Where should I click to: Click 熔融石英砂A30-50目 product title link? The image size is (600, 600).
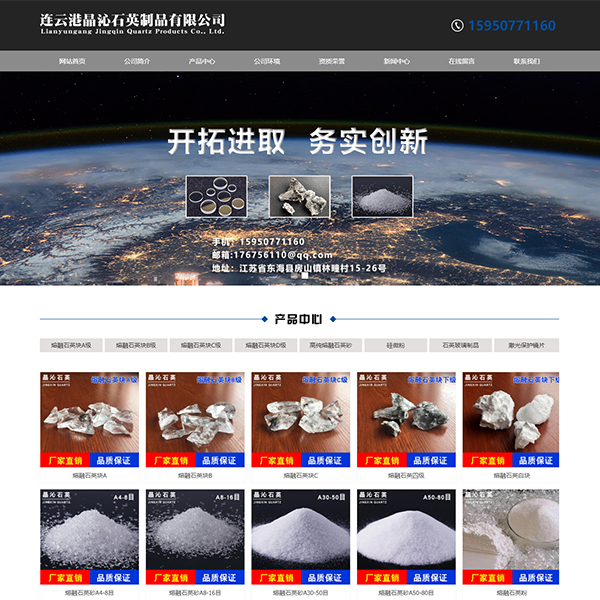coord(299,592)
